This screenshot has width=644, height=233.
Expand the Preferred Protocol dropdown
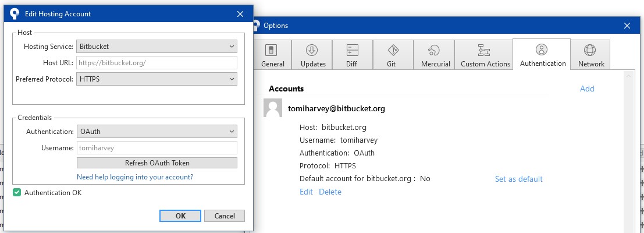click(x=157, y=79)
